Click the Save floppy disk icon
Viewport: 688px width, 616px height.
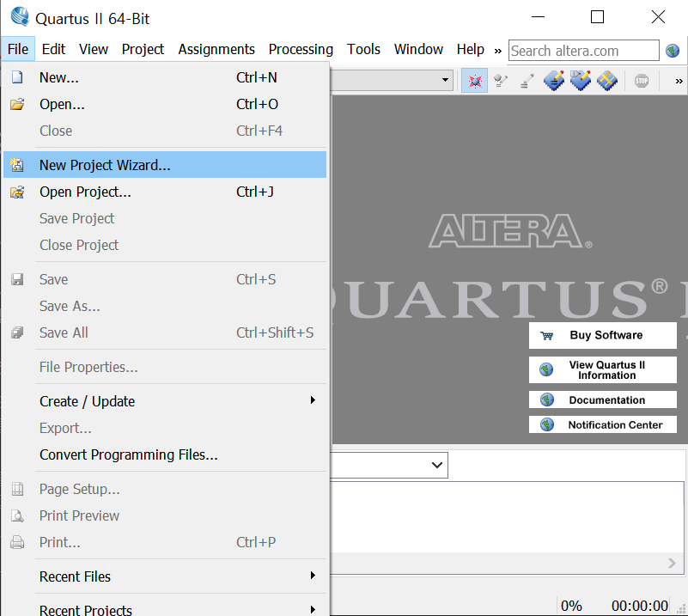[17, 279]
